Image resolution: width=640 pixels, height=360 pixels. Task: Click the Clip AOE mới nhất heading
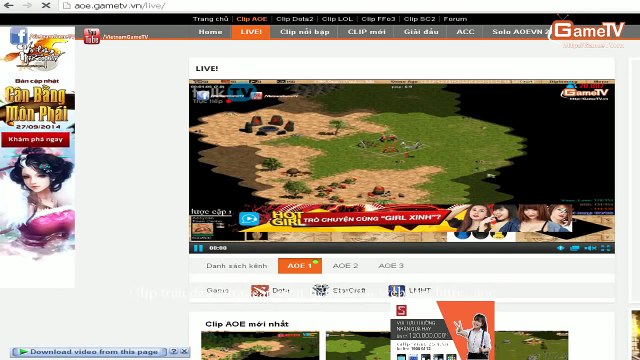click(247, 324)
